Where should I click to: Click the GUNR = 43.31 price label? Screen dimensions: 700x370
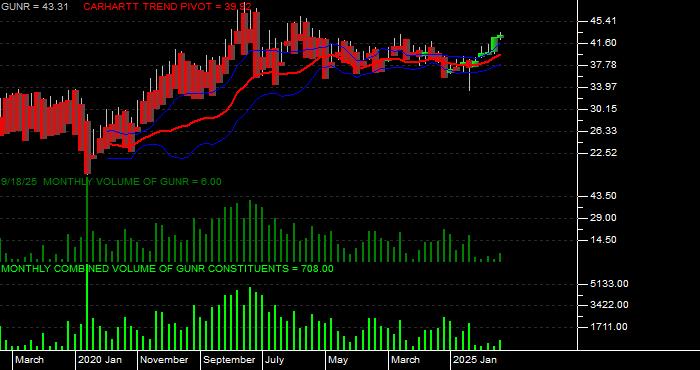pyautogui.click(x=35, y=7)
